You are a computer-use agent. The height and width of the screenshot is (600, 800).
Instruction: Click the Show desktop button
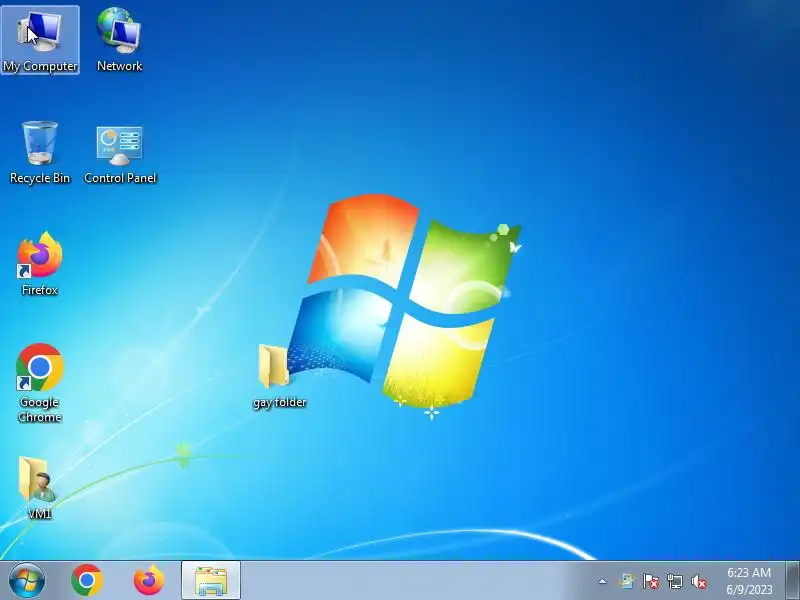tap(792, 581)
